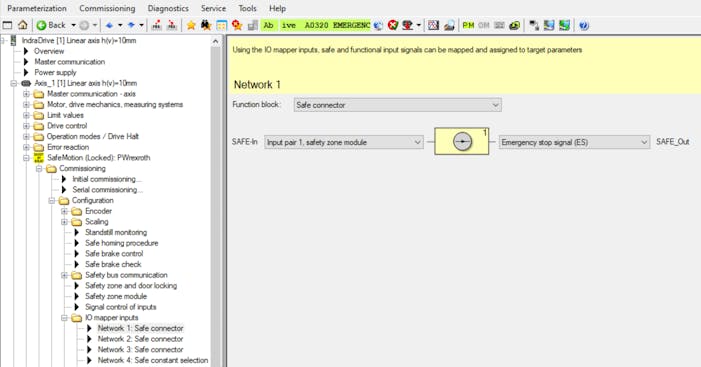
Task: Switch to PM parameter mode
Action: click(468, 25)
